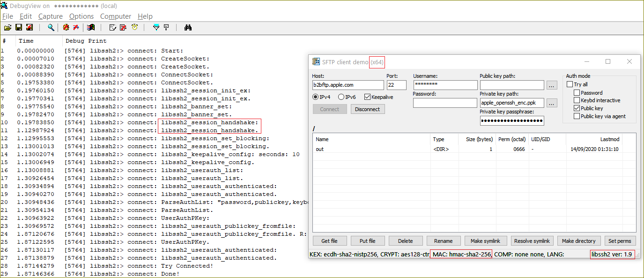This screenshot has height=278, width=644.
Task: Click 'libssh2 ver: 1.9' in status bar
Action: 612,254
